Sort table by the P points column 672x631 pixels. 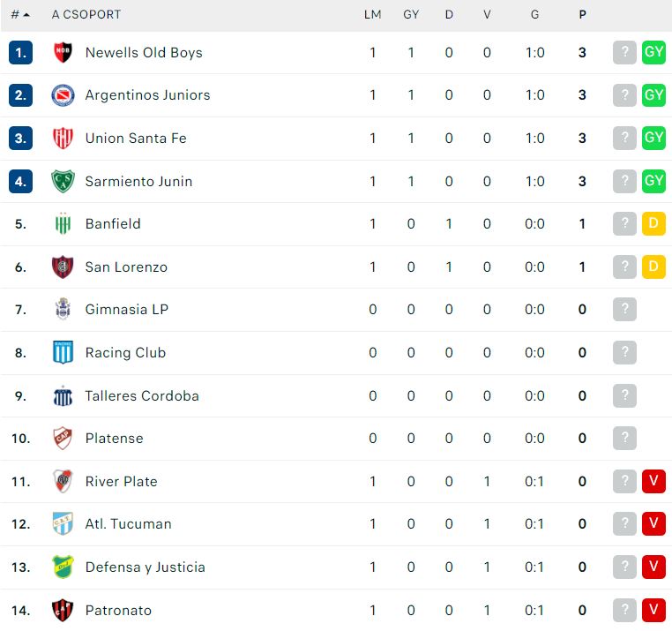coord(582,15)
